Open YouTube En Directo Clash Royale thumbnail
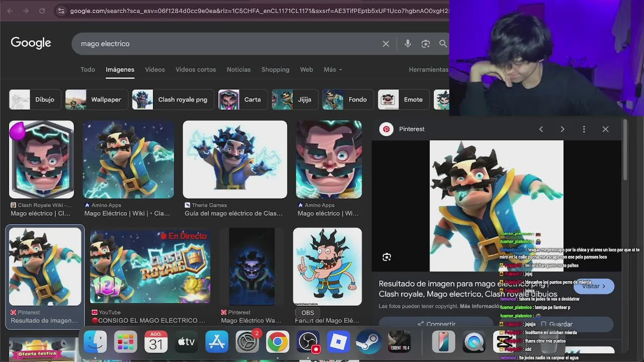 (150, 266)
